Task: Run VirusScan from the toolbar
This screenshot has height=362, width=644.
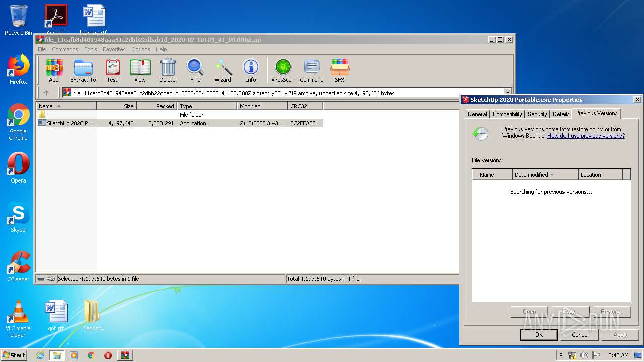Action: 283,71
